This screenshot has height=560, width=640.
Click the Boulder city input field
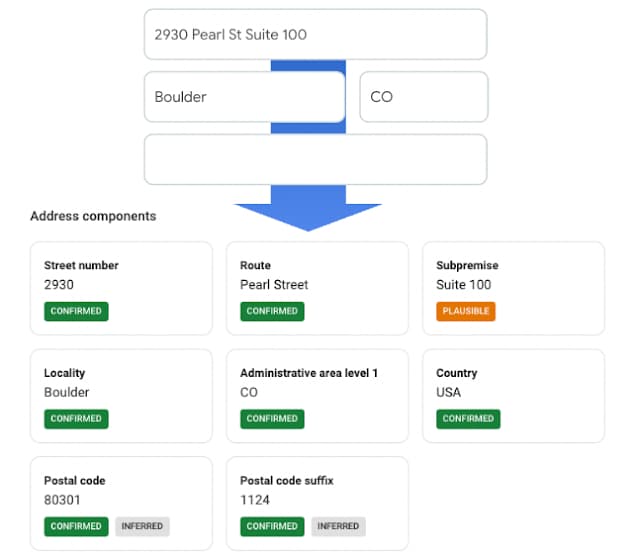[x=244, y=97]
